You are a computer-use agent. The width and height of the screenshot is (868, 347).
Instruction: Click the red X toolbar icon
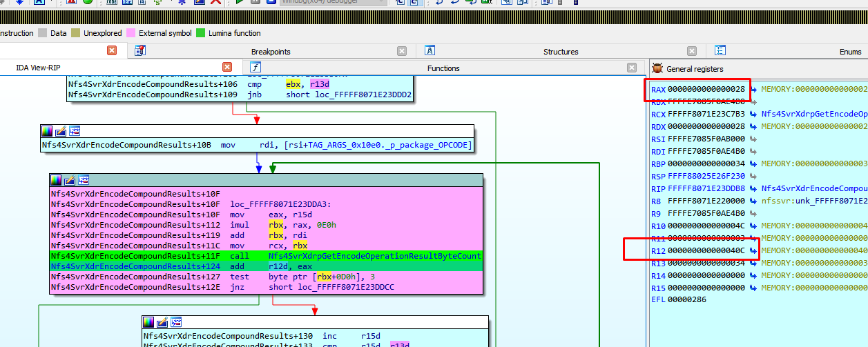tap(216, 2)
